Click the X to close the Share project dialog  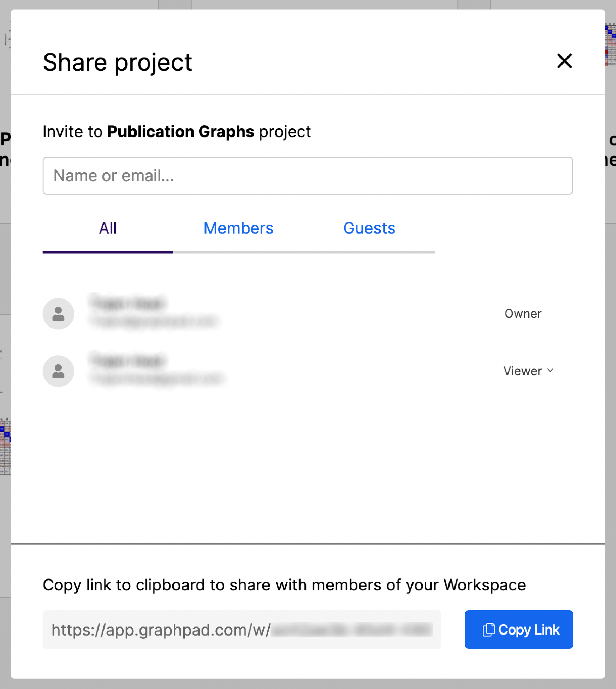point(564,62)
